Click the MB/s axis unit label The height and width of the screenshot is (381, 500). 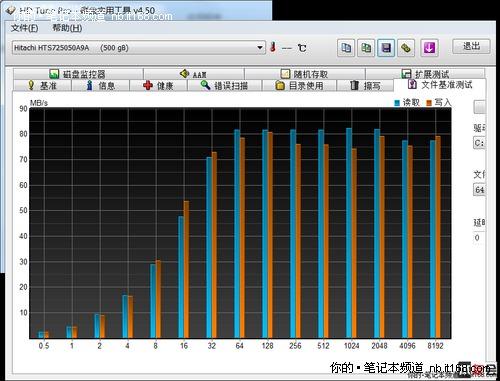[x=39, y=103]
